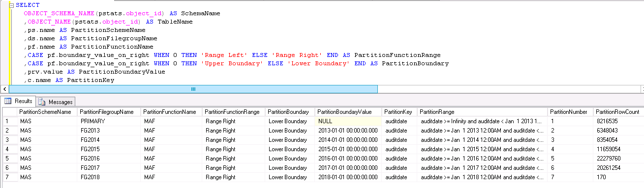Click the row count cell 170

[x=618, y=177]
